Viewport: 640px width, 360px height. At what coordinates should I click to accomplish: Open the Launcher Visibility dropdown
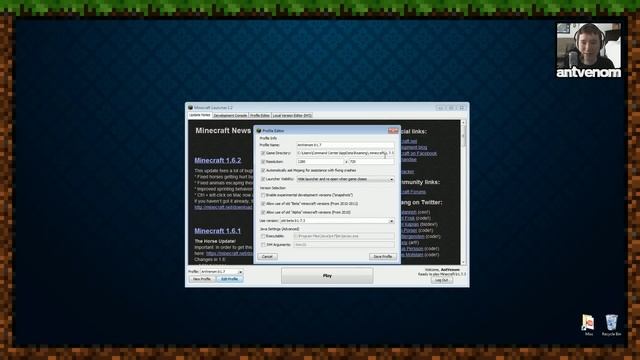(345, 179)
